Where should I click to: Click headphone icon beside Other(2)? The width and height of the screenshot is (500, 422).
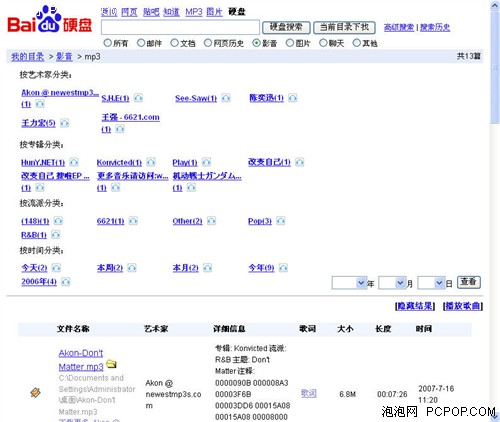[211, 221]
